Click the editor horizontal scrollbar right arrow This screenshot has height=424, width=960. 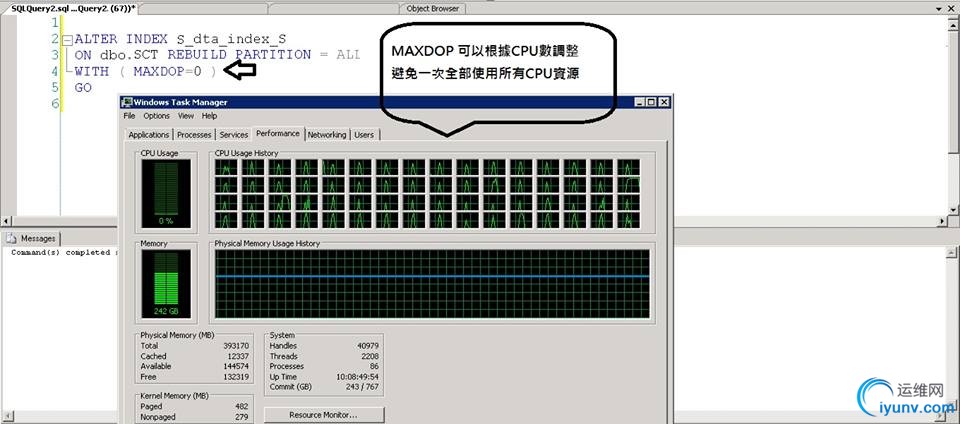tap(943, 220)
